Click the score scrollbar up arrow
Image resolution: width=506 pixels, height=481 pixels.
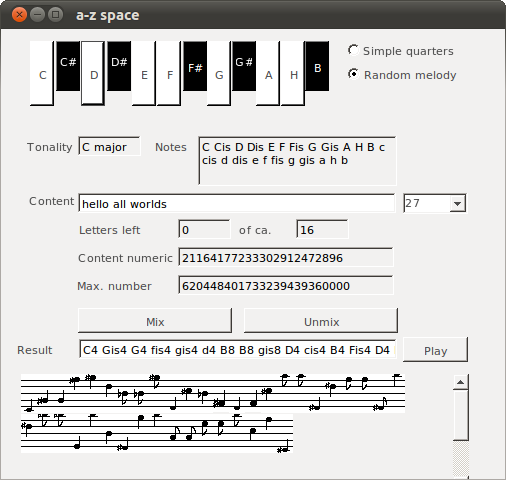tap(461, 382)
